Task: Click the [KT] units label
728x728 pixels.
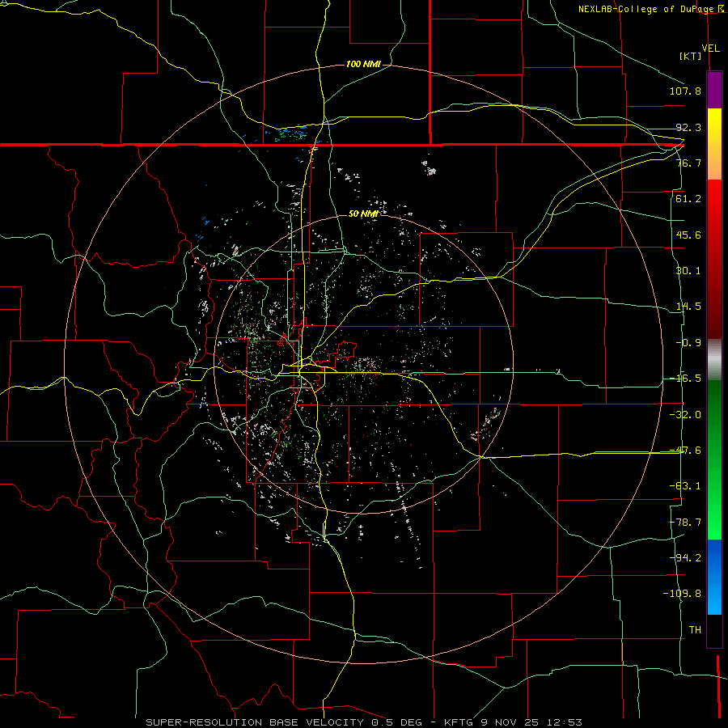Action: pyautogui.click(x=691, y=56)
